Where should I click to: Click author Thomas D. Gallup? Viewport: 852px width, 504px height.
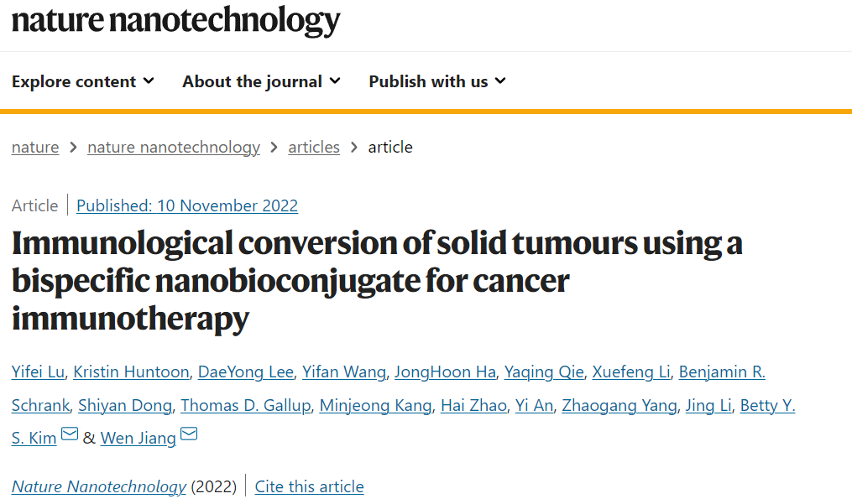coord(246,406)
